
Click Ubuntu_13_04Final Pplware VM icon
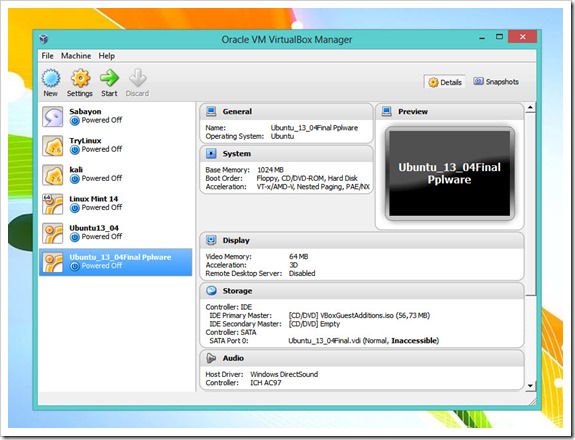pyautogui.click(x=52, y=262)
